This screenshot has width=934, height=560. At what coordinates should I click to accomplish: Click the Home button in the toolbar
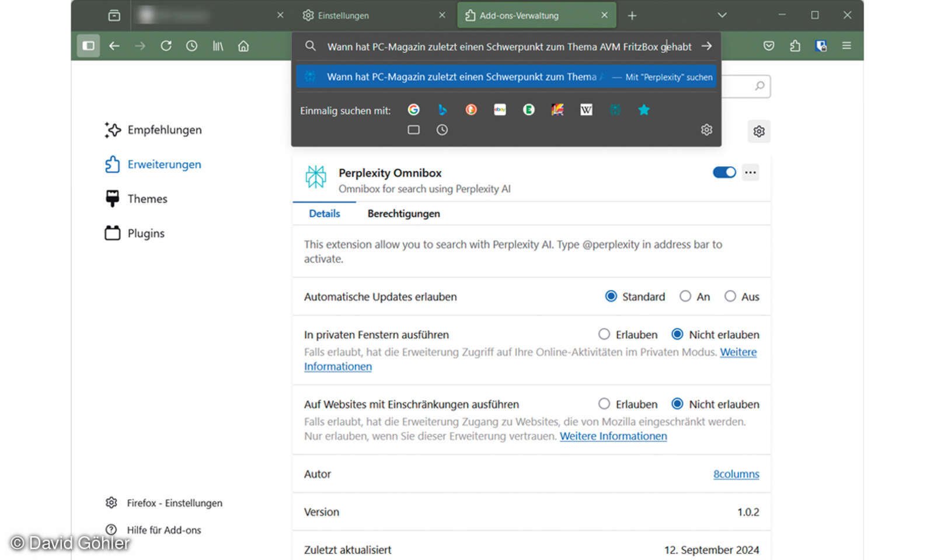click(243, 45)
